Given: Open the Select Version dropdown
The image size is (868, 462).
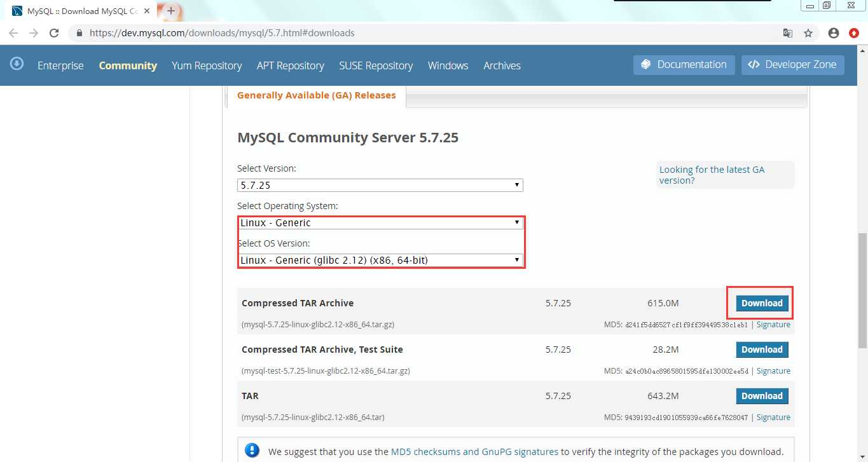Looking at the screenshot, I should pyautogui.click(x=380, y=186).
